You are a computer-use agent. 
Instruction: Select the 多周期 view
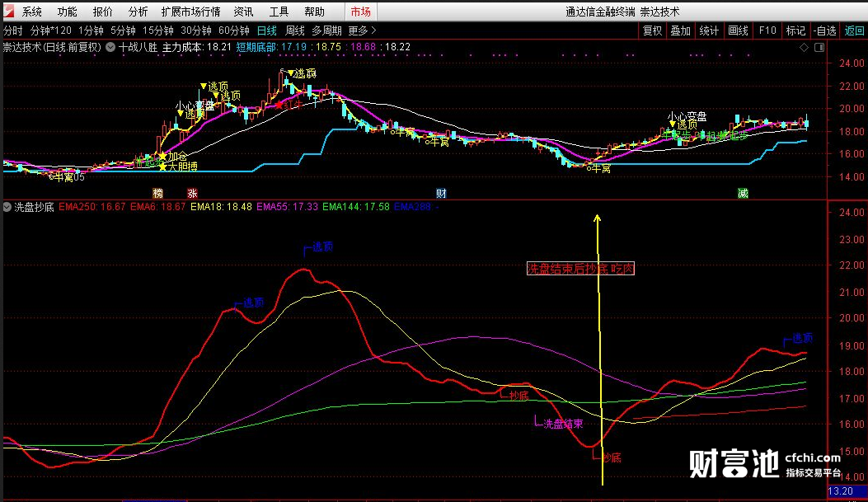[326, 30]
